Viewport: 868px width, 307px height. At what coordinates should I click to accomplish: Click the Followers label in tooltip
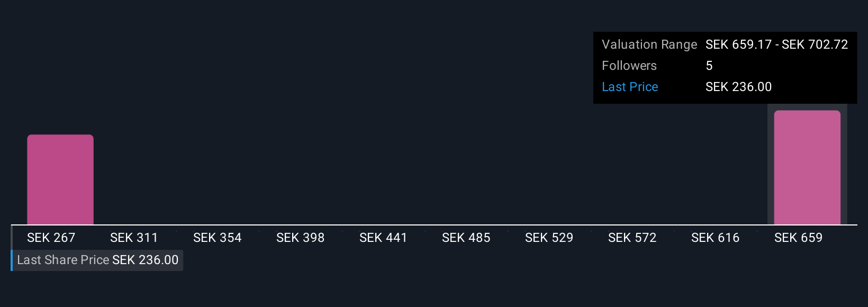(629, 66)
